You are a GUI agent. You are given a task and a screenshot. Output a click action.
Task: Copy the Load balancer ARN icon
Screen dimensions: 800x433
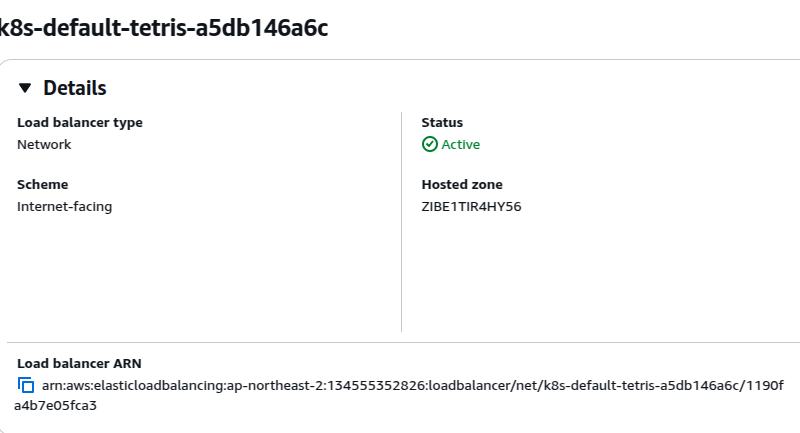[26, 385]
